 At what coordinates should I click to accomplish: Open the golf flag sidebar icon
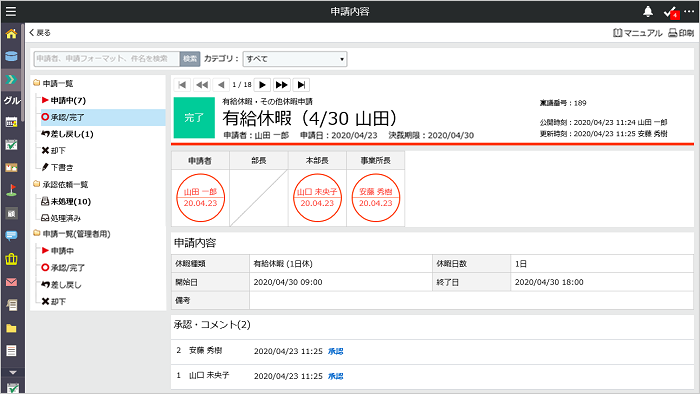pyautogui.click(x=11, y=190)
